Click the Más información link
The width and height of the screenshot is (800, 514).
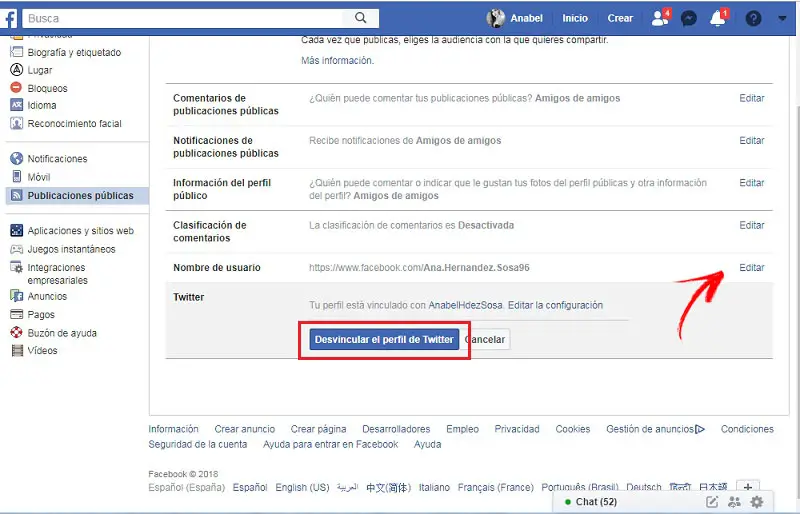tap(337, 60)
